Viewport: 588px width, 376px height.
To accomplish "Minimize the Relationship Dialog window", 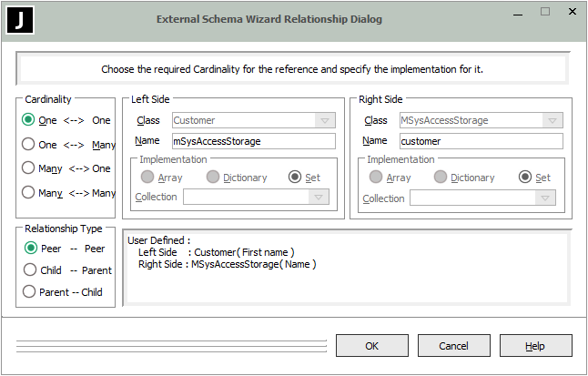I will click(518, 13).
